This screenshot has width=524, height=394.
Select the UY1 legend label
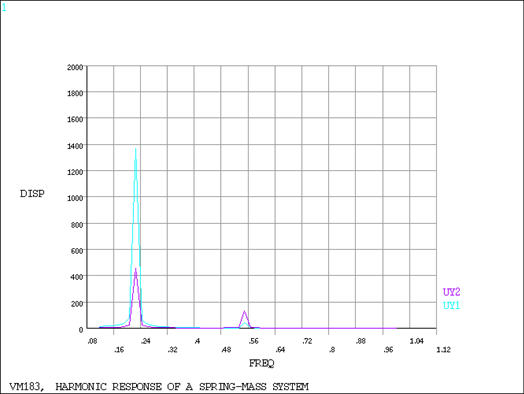coord(451,305)
